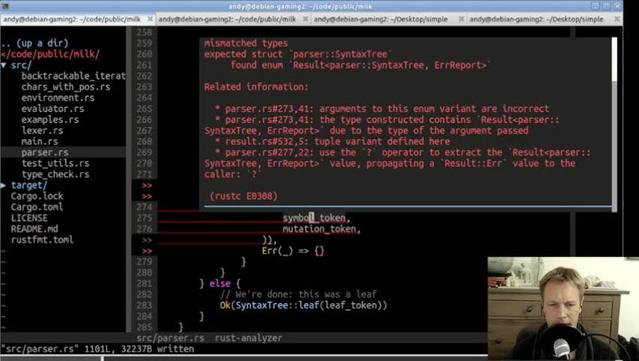The image size is (639, 361).
Task: Open examples.rs
Action: [x=50, y=120]
